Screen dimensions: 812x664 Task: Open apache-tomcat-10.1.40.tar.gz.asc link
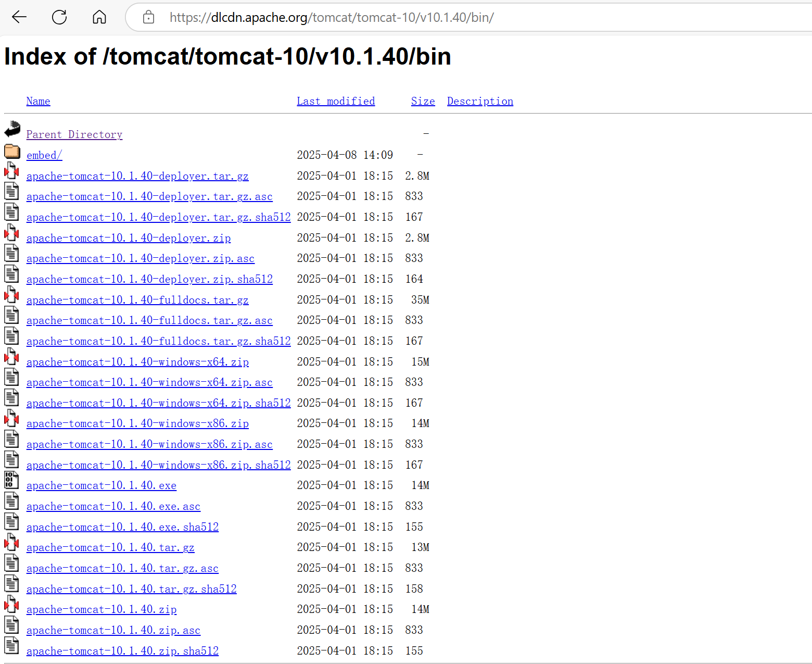122,568
